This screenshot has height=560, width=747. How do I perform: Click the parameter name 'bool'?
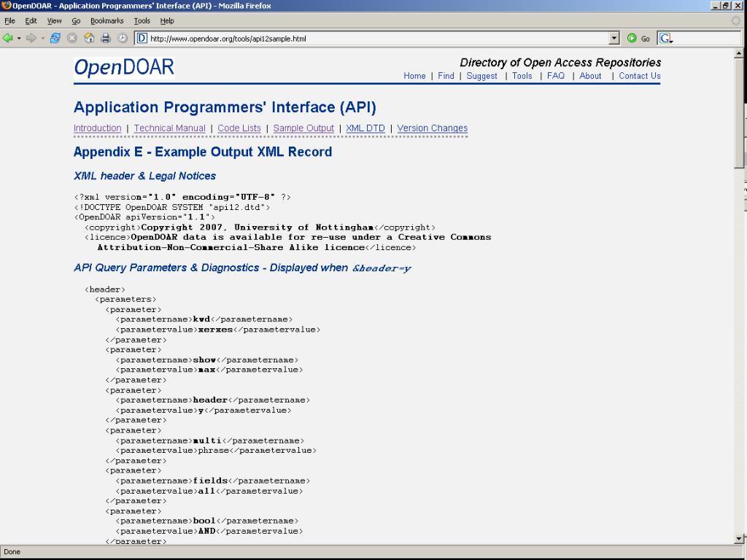coord(204,521)
